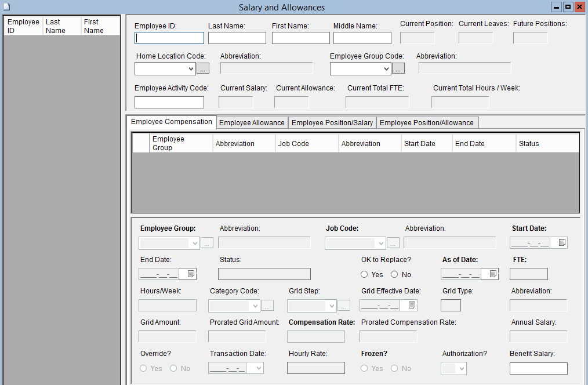Open the Employee Position/Salary tab
This screenshot has height=385, width=588.
point(332,123)
